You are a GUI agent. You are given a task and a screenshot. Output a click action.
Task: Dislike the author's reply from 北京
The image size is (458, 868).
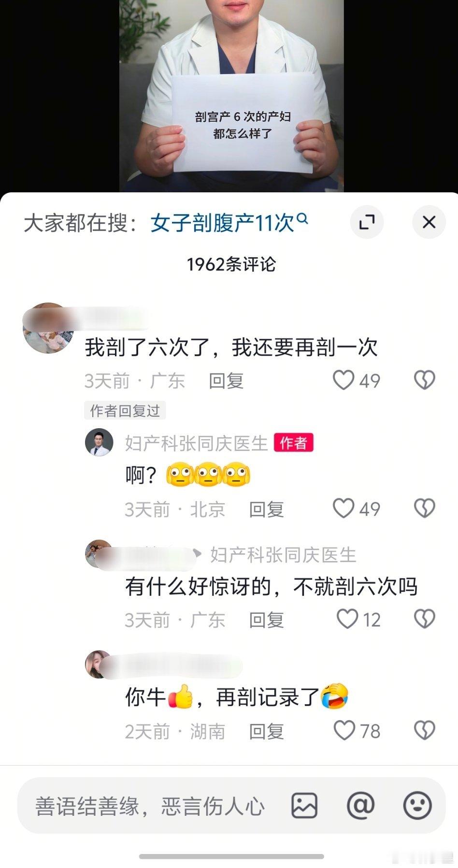click(425, 508)
